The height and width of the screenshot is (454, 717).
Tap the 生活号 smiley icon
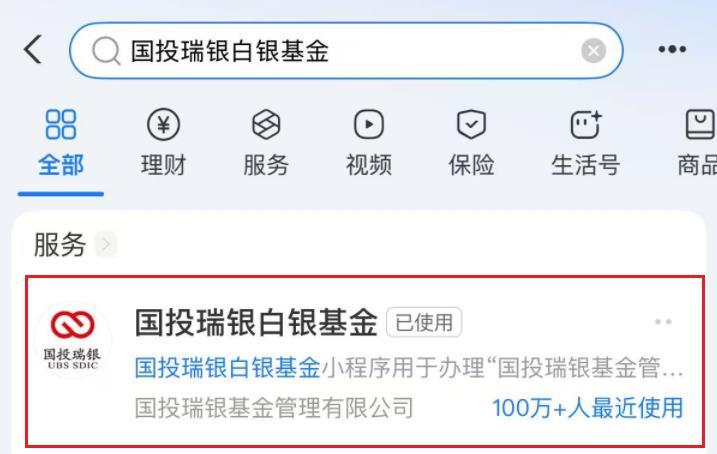[x=586, y=124]
